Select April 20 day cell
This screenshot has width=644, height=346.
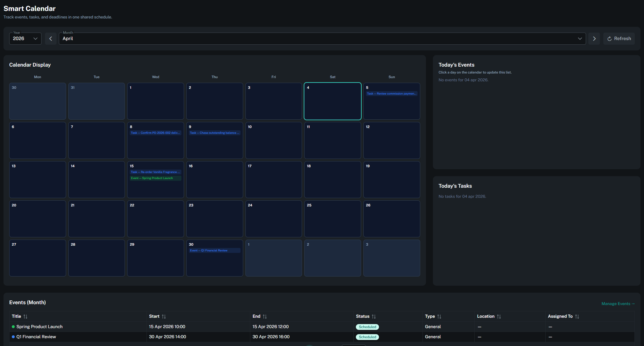37,219
